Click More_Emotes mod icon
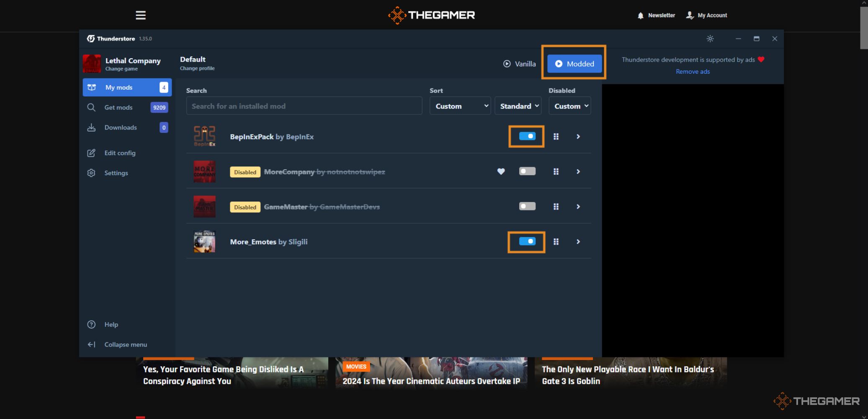The image size is (868, 419). pyautogui.click(x=204, y=242)
